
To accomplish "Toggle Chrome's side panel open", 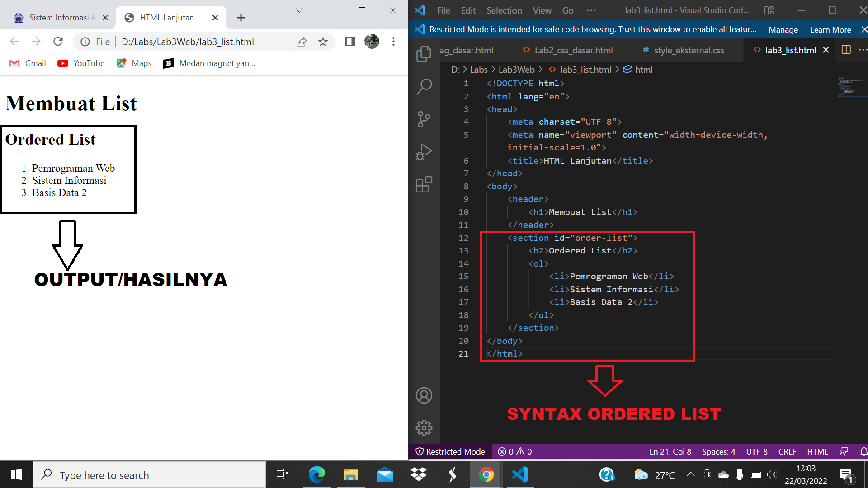I will point(349,42).
